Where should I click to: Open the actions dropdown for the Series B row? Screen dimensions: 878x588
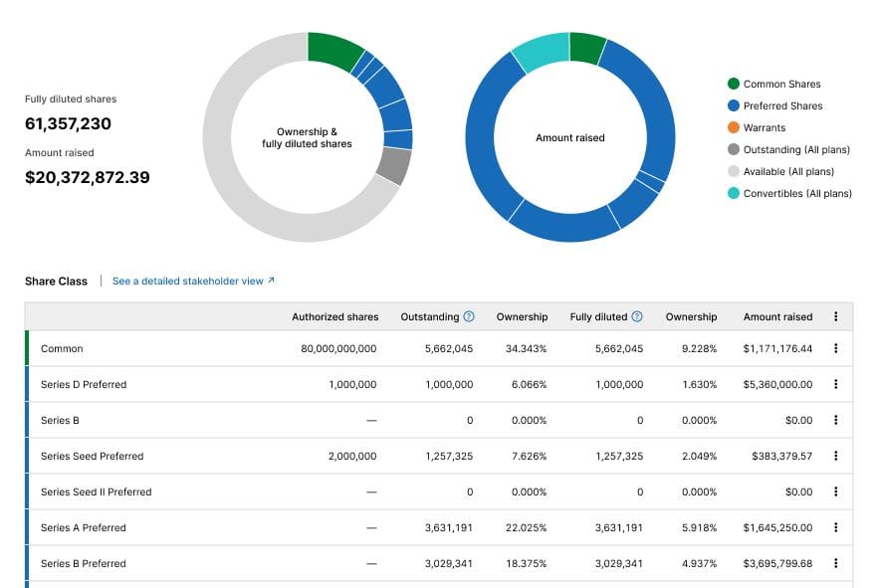[836, 420]
